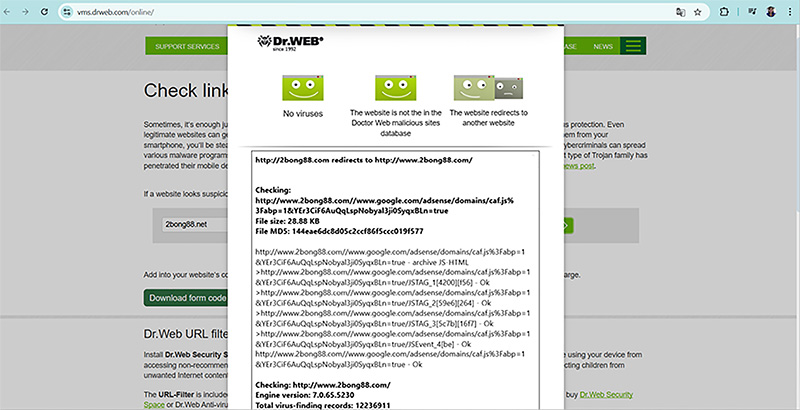The width and height of the screenshot is (800, 410).
Task: Click the Dr.Web URL filter heading
Action: point(186,334)
